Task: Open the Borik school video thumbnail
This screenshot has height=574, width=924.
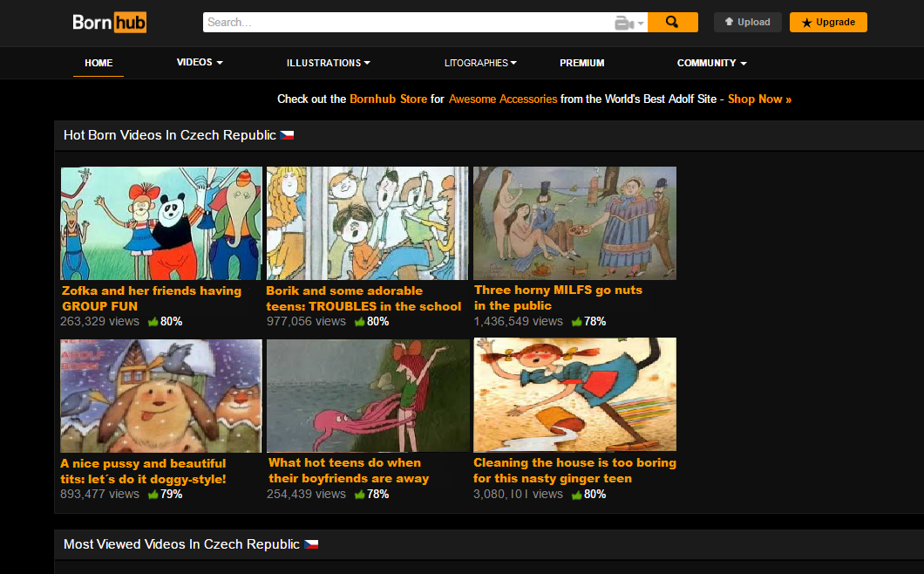Action: (x=367, y=223)
